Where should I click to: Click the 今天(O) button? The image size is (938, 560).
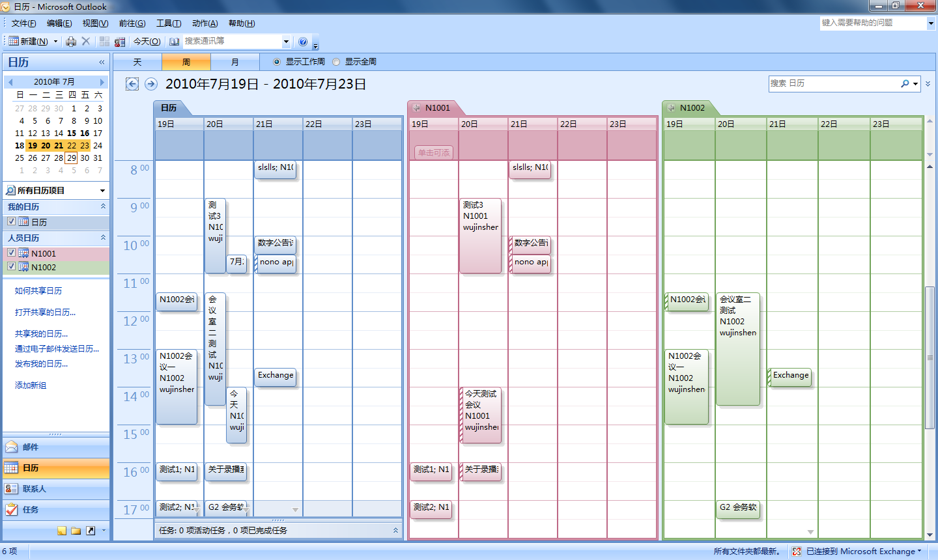[x=147, y=42]
